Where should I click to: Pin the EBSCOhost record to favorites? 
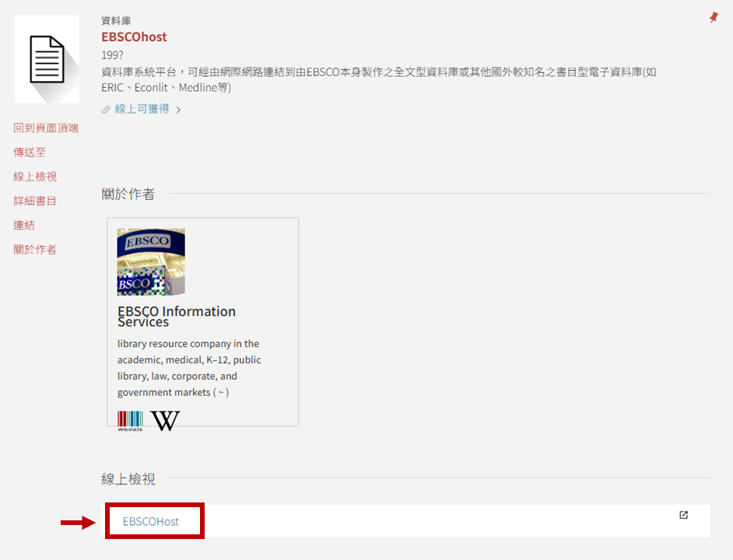pyautogui.click(x=714, y=17)
